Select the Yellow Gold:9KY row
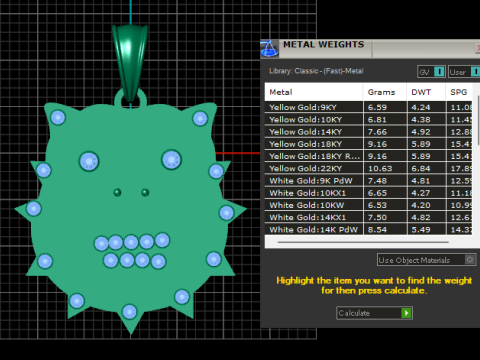This screenshot has width=480, height=360. [368, 107]
